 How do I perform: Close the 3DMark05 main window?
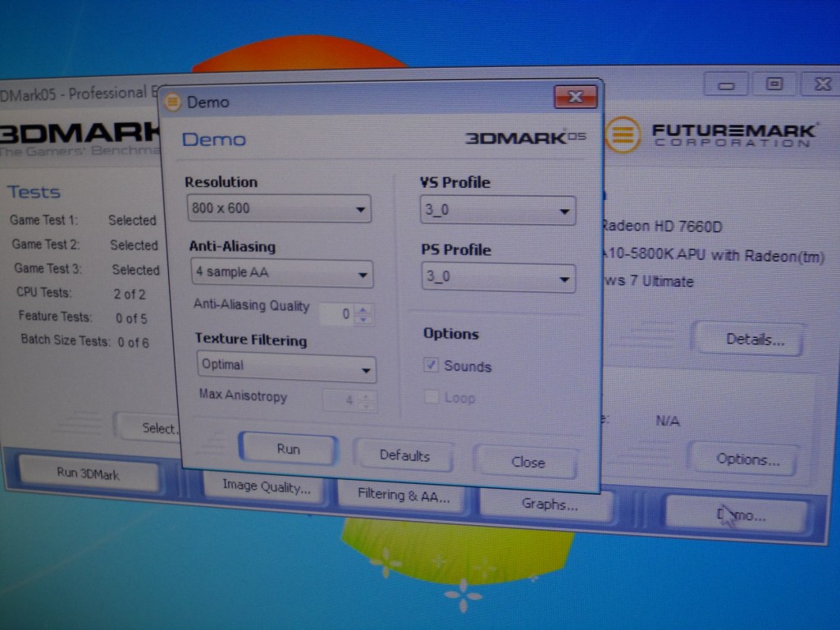coord(822,84)
